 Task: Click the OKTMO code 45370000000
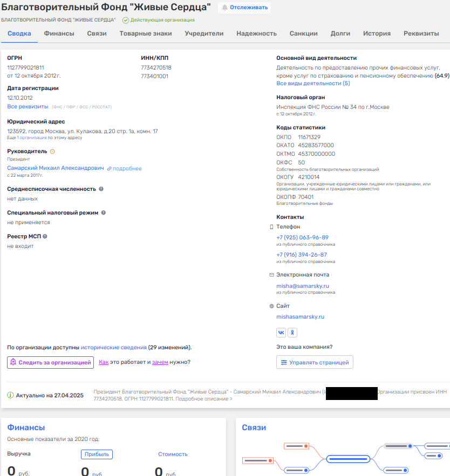click(316, 154)
